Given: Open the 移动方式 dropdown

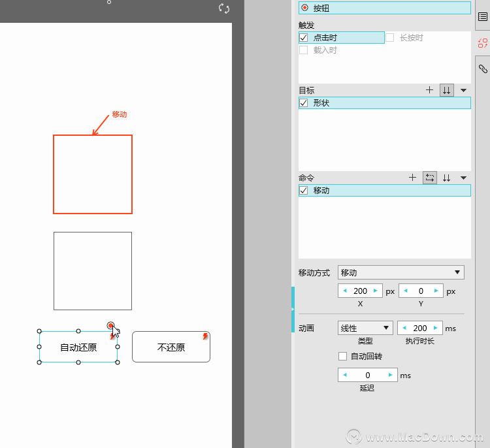Looking at the screenshot, I should click(x=401, y=272).
